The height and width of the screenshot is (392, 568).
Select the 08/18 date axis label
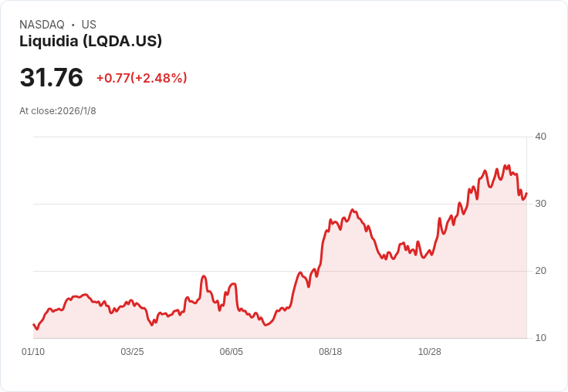[330, 352]
